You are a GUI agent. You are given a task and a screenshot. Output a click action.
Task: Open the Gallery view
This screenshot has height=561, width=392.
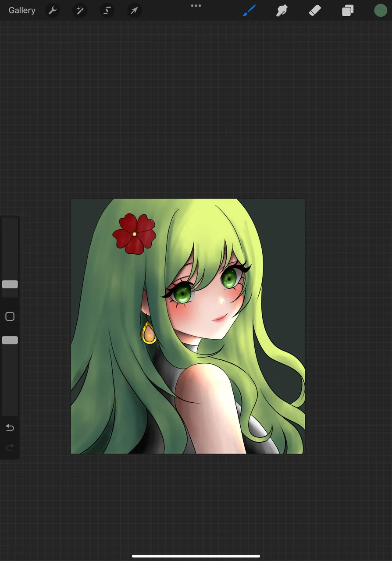pos(22,11)
